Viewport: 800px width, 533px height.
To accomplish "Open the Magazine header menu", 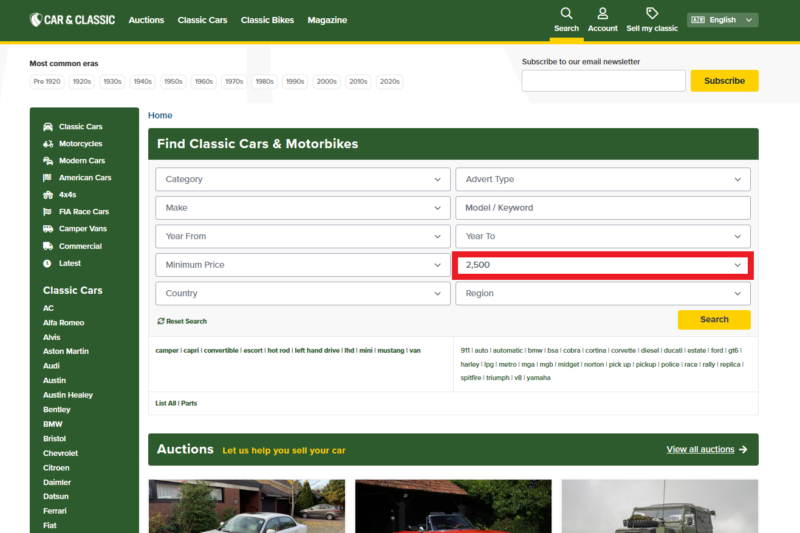I will tap(327, 20).
